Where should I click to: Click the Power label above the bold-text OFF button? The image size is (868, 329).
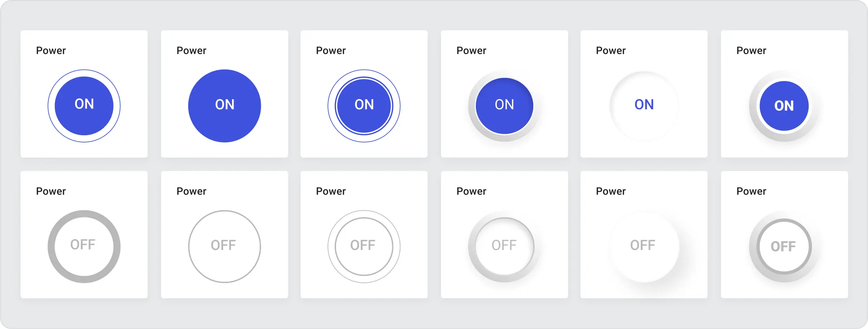[751, 191]
